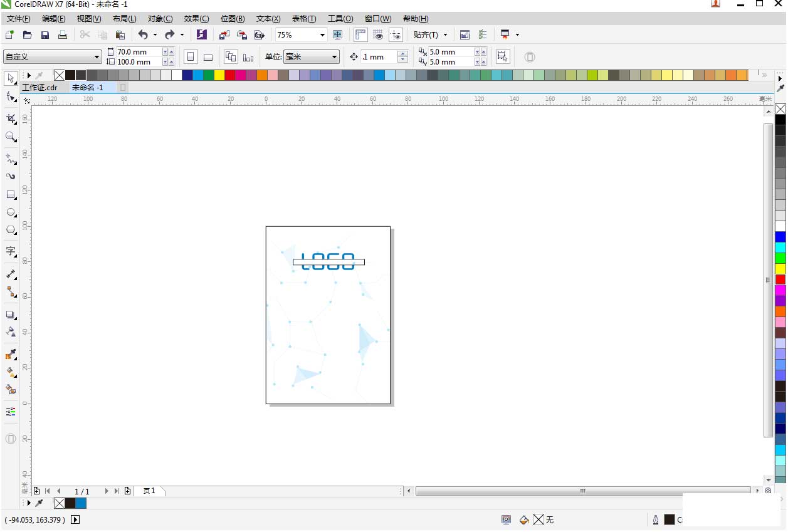This screenshot has height=532, width=788.
Task: Add page after current button
Action: [x=128, y=491]
